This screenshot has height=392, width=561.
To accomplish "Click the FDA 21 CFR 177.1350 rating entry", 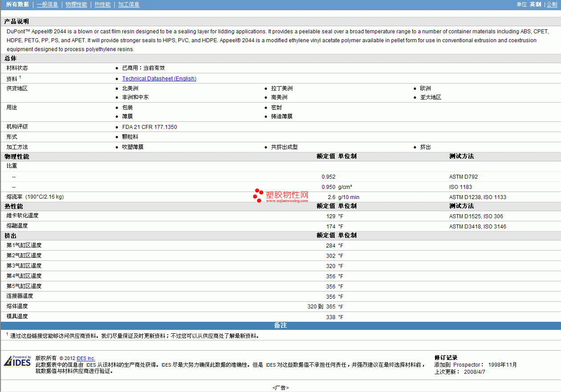I will tap(149, 127).
